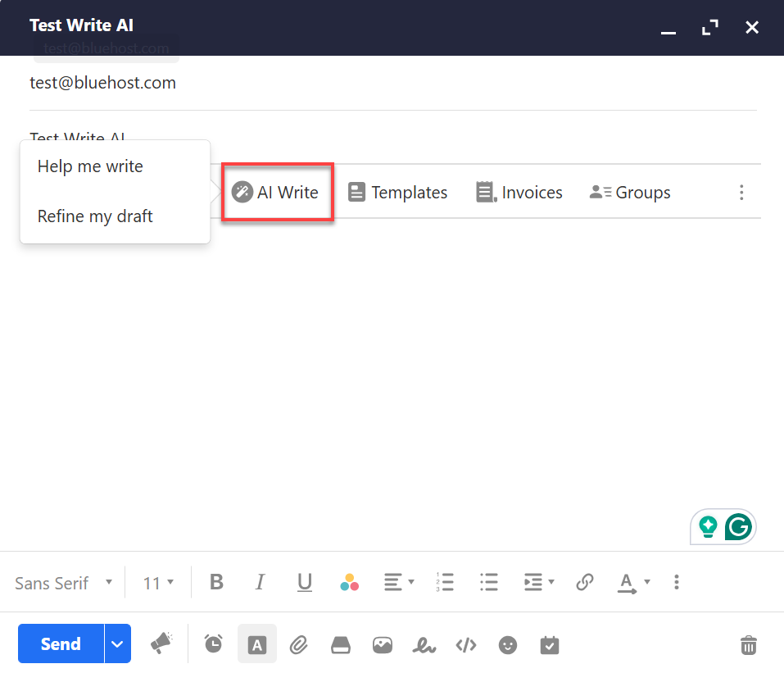Screen dimensions: 784x673
Task: Open the text color picker
Action: tap(350, 583)
